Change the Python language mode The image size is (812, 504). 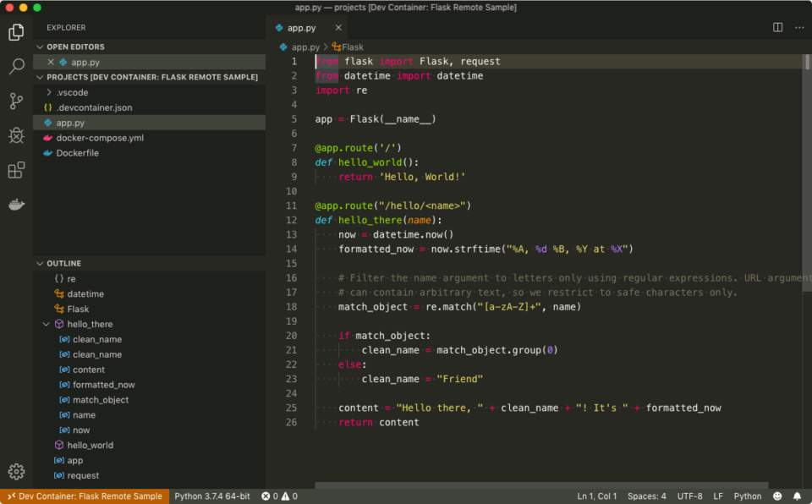tap(747, 496)
